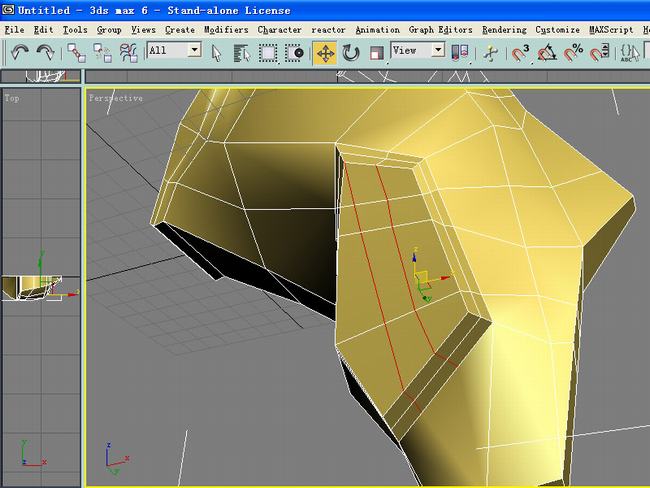The image size is (650, 488).
Task: Toggle Angle Snap icon
Action: [x=546, y=53]
